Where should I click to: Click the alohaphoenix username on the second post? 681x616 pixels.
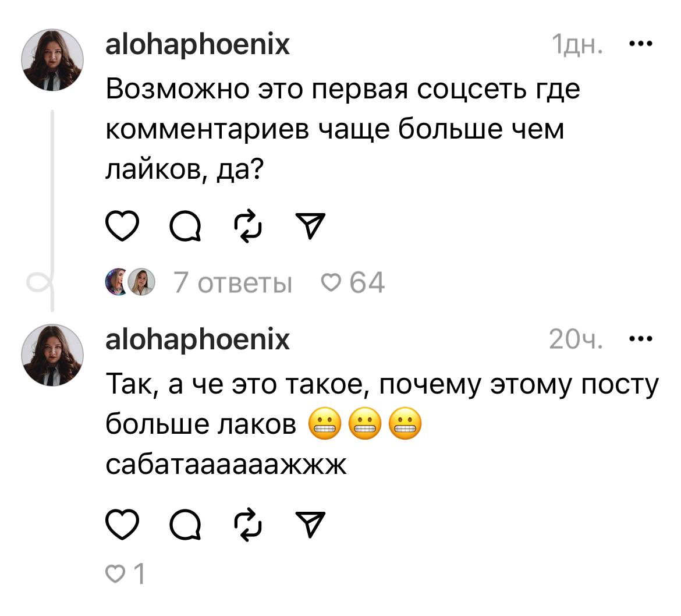(x=197, y=340)
